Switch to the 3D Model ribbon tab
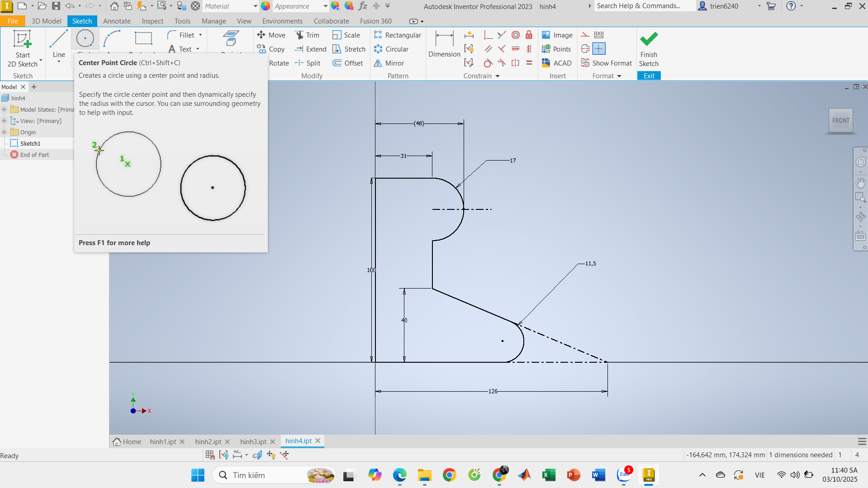This screenshot has height=488, width=868. coord(46,21)
